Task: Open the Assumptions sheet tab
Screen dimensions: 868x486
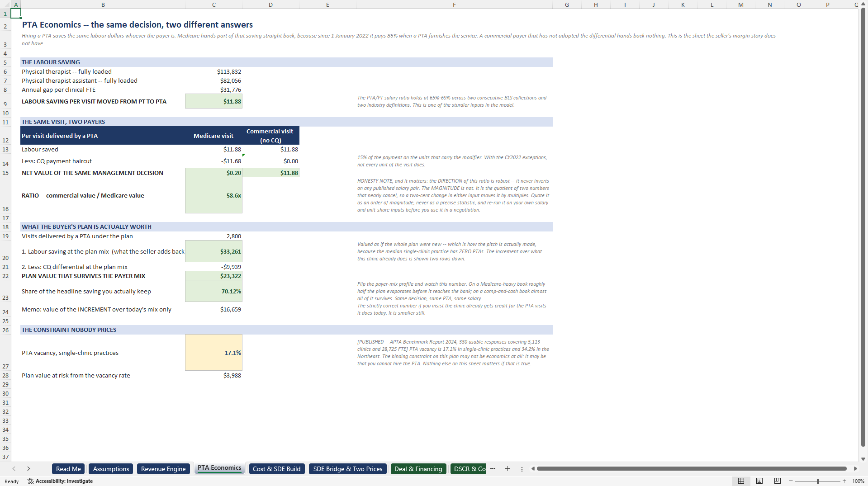Action: point(111,469)
